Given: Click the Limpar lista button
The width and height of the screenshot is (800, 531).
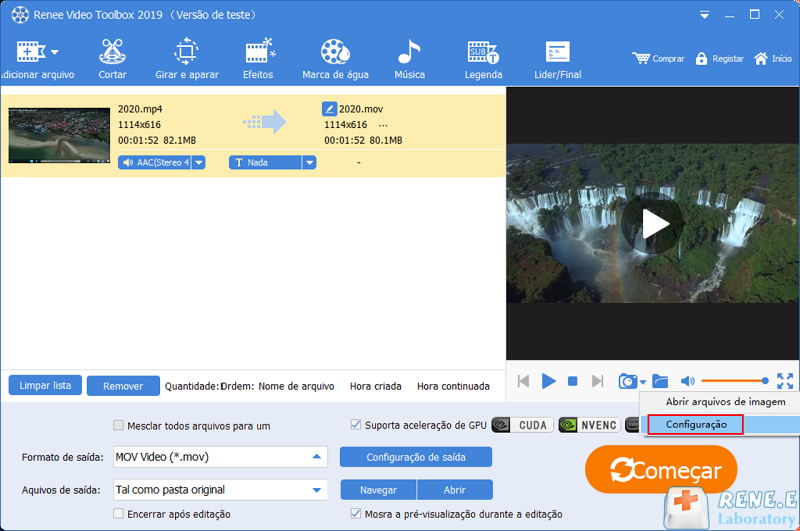Looking at the screenshot, I should click(x=45, y=386).
